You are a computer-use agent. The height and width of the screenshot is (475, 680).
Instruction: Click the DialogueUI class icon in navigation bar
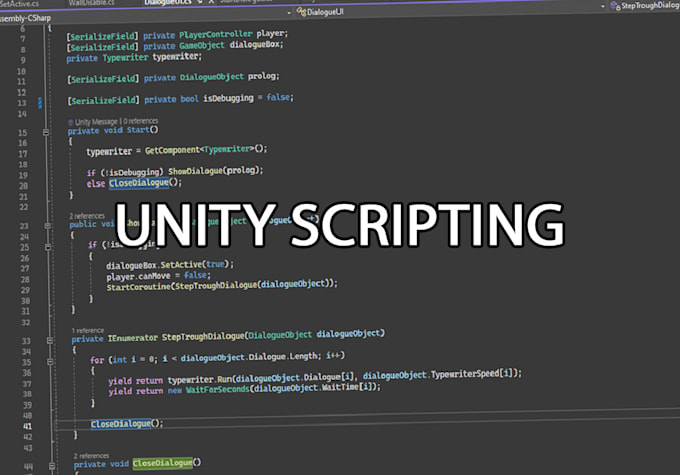[x=301, y=11]
